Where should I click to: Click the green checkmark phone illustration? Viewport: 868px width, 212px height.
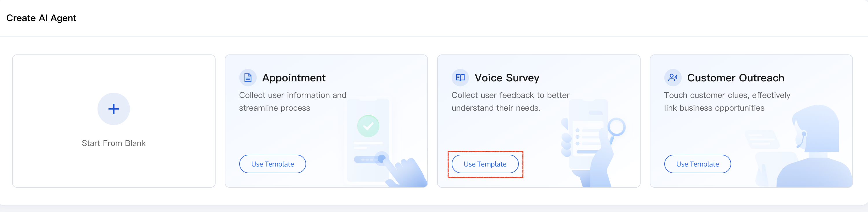(368, 126)
